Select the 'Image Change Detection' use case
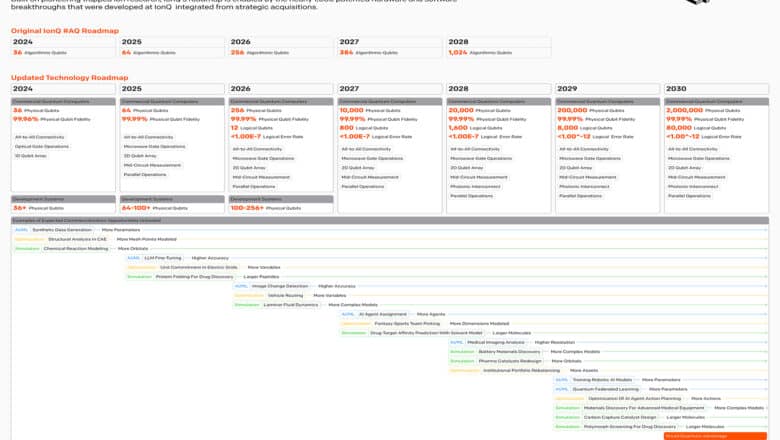This screenshot has width=780, height=440. tap(280, 286)
